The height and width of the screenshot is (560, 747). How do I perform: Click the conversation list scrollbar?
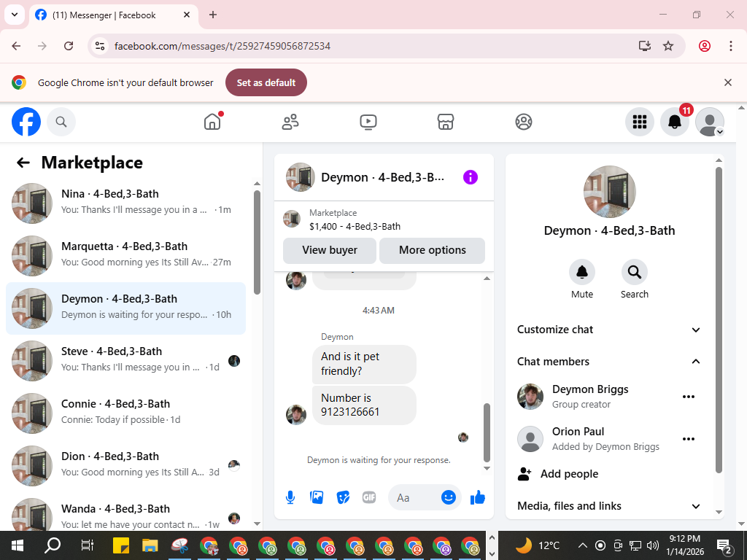pos(258,242)
